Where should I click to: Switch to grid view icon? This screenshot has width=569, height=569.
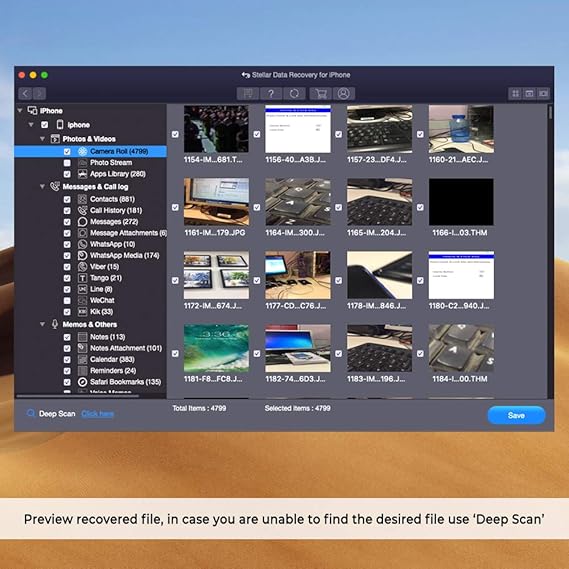pyautogui.click(x=515, y=94)
